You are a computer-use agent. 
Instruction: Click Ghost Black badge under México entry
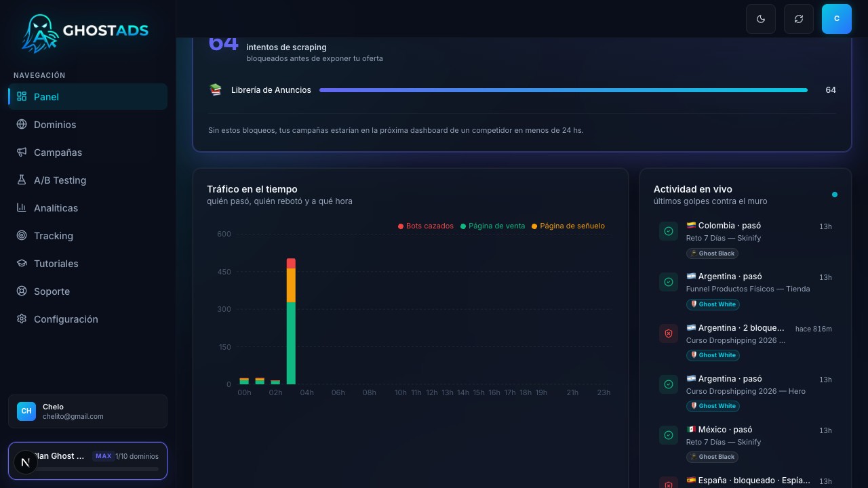(713, 457)
